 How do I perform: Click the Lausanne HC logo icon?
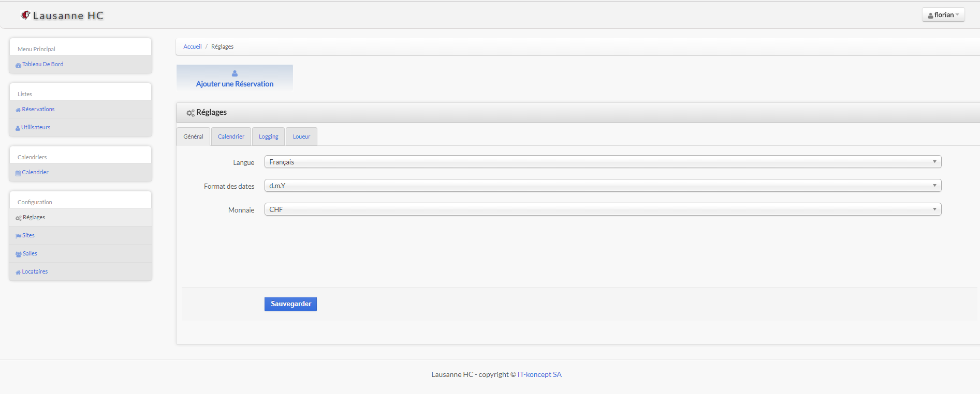pos(25,15)
